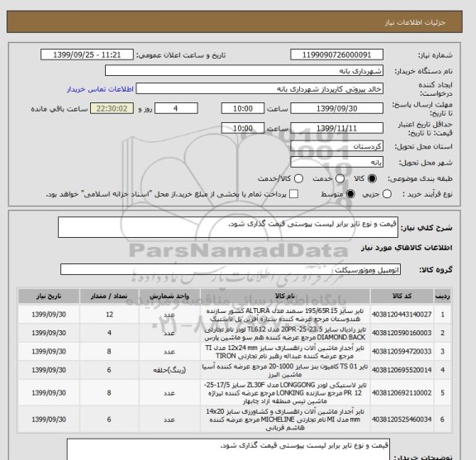Click the price validity time field on the 1399/11/11 row
This screenshot has width=476, height=460.
coord(243,128)
